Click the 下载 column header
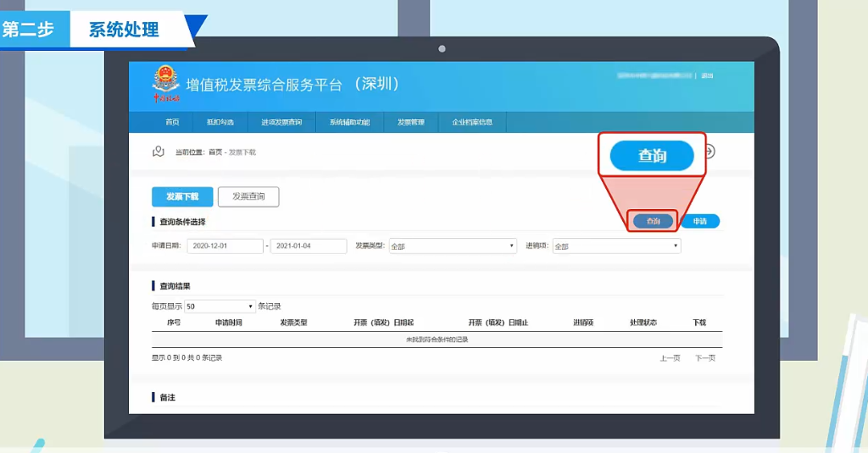868x453 pixels. point(699,323)
